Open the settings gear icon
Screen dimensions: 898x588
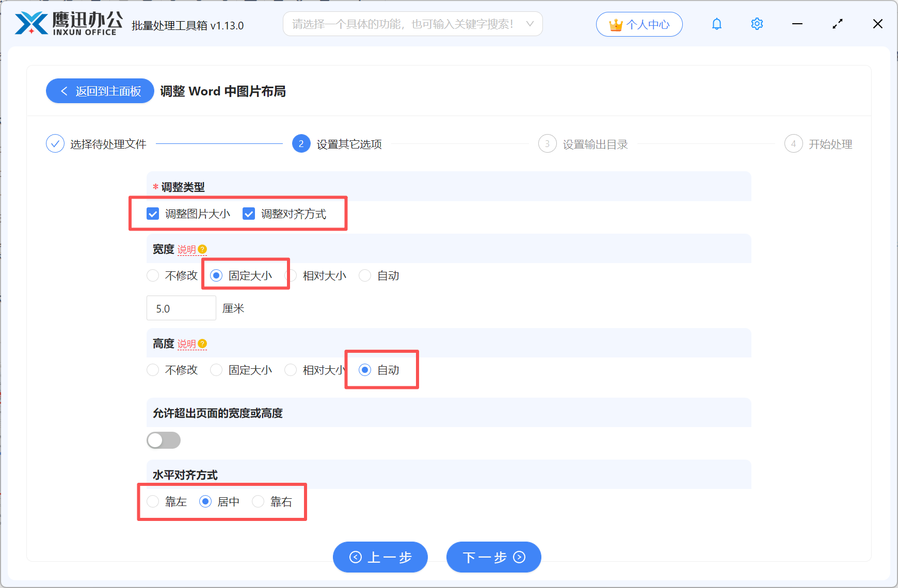tap(757, 24)
